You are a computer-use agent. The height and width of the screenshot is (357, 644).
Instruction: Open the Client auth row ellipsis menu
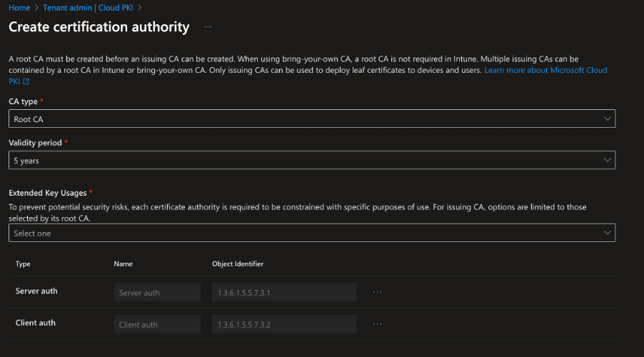(377, 324)
